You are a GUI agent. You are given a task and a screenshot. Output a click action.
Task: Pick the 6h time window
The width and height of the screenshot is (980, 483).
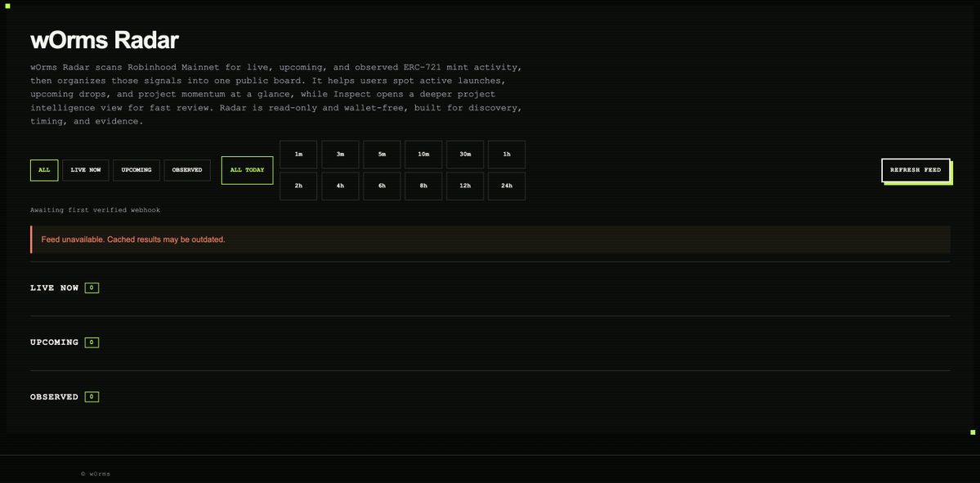click(x=382, y=186)
